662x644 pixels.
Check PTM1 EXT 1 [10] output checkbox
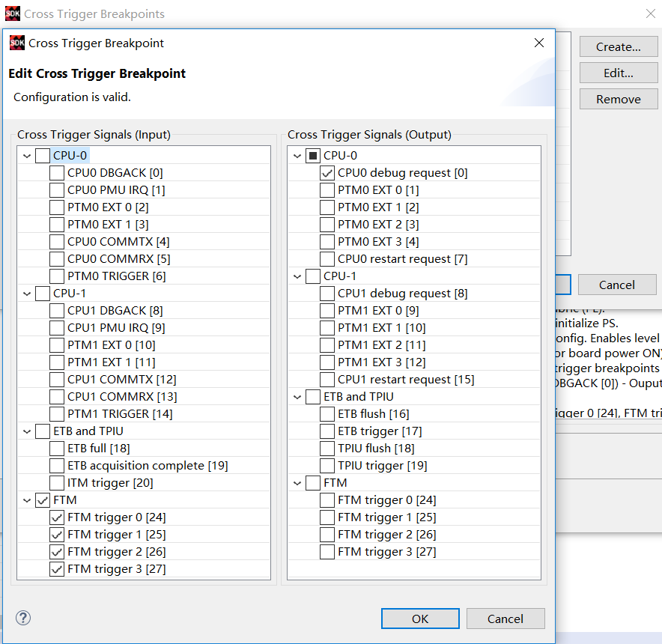coord(327,328)
